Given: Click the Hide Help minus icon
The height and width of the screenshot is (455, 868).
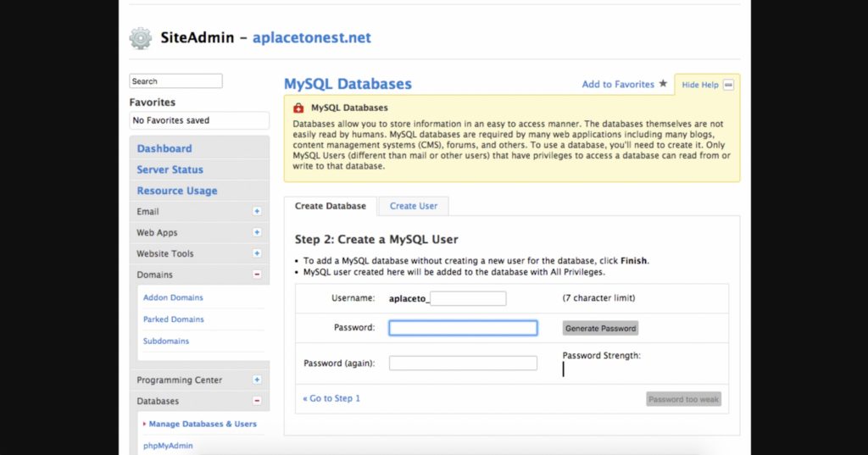Looking at the screenshot, I should 728,85.
